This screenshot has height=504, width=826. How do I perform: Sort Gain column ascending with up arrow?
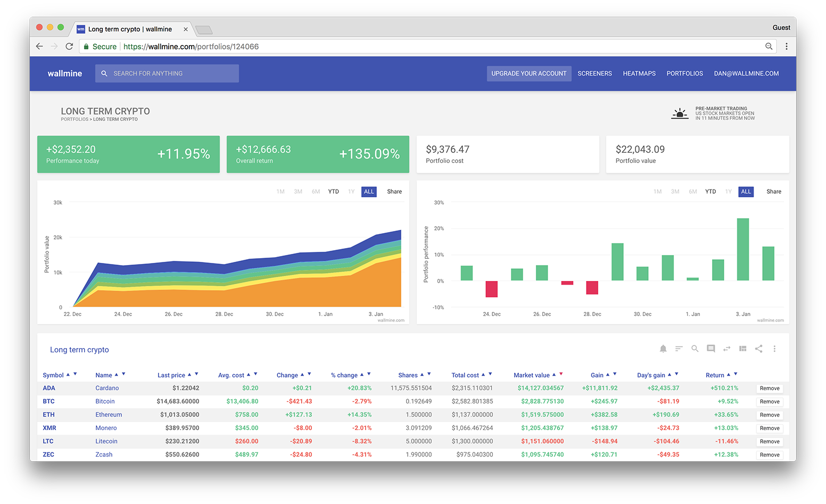tap(608, 375)
